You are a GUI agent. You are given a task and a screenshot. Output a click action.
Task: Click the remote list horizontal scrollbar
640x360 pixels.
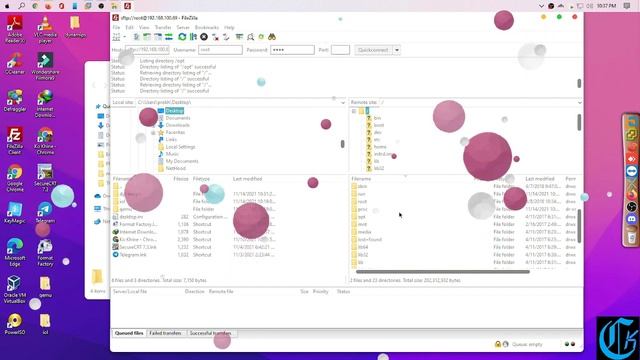tap(443, 272)
